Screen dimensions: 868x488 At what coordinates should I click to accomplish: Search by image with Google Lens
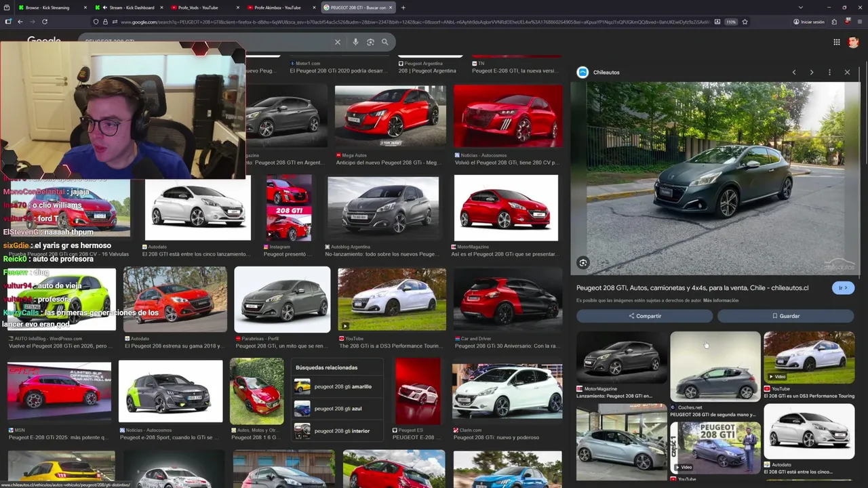pos(370,42)
